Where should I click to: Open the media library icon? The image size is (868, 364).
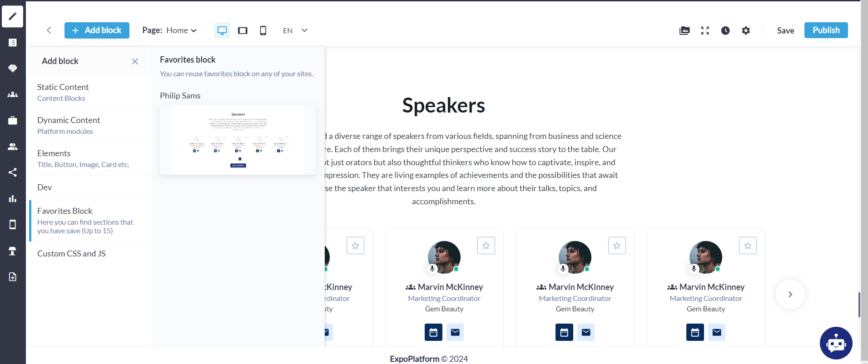[684, 30]
